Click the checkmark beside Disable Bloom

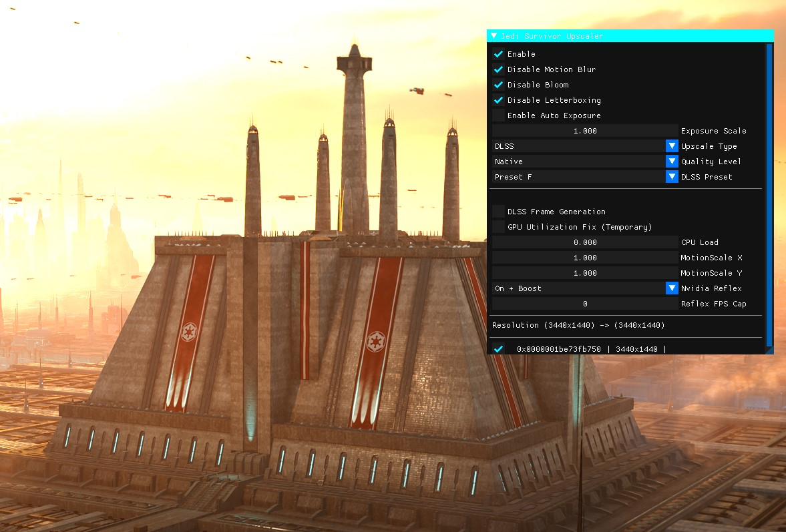click(x=498, y=84)
